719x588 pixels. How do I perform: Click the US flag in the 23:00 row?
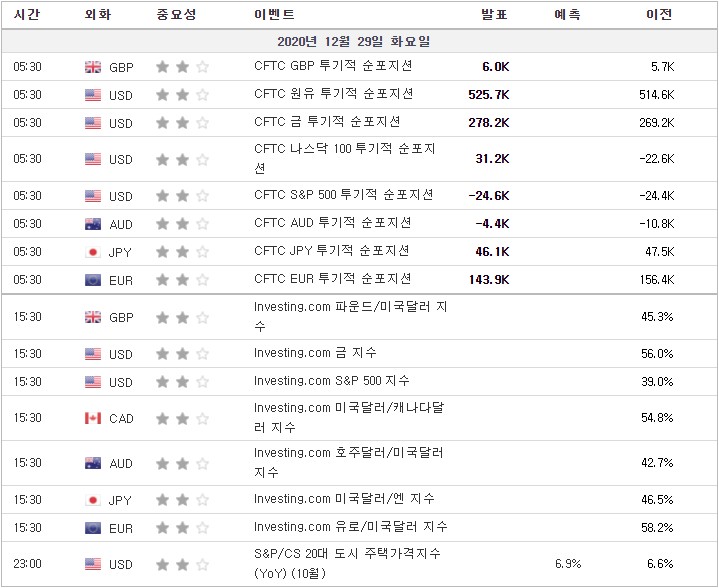tap(93, 564)
